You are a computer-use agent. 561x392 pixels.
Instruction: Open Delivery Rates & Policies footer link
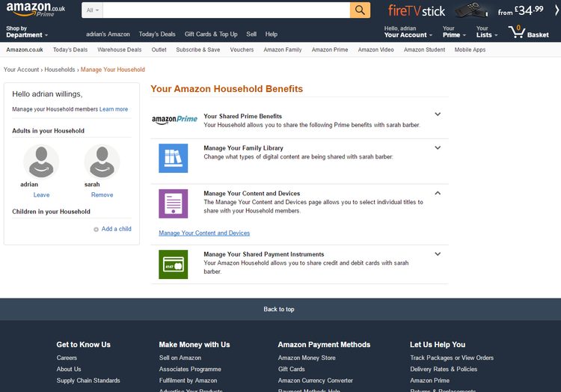click(444, 369)
